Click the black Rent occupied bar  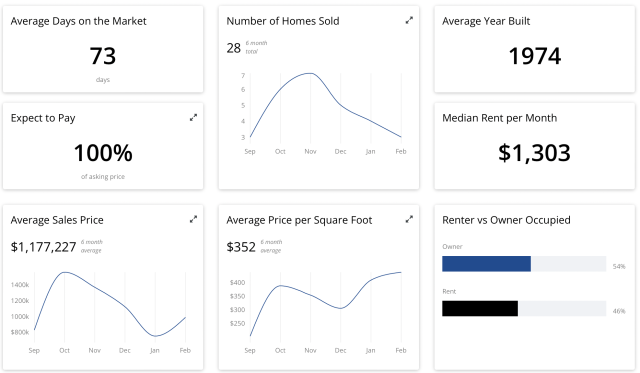point(480,309)
